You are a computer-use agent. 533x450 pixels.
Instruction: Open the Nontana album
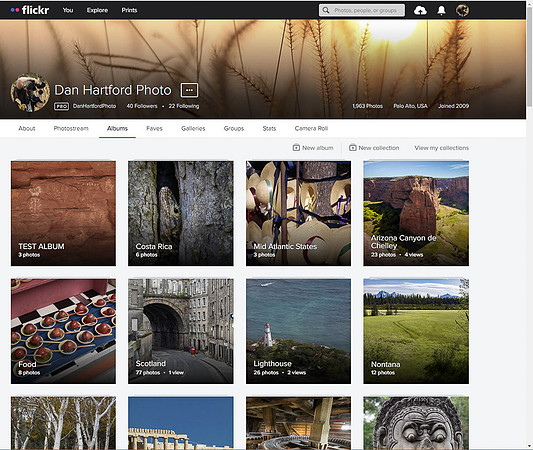pos(416,331)
